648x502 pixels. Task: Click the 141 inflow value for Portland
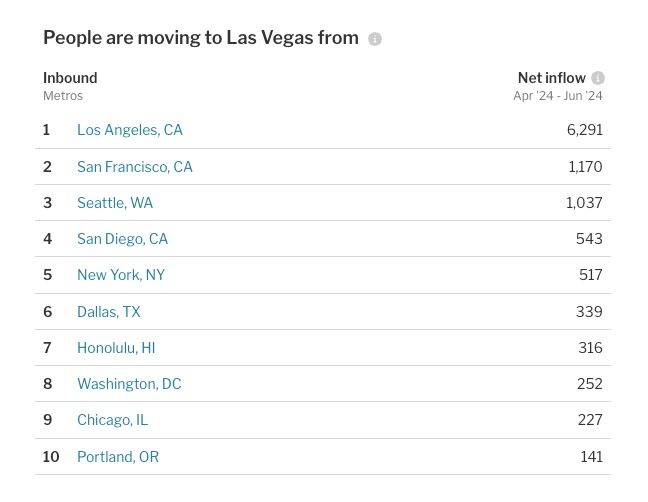pyautogui.click(x=591, y=457)
